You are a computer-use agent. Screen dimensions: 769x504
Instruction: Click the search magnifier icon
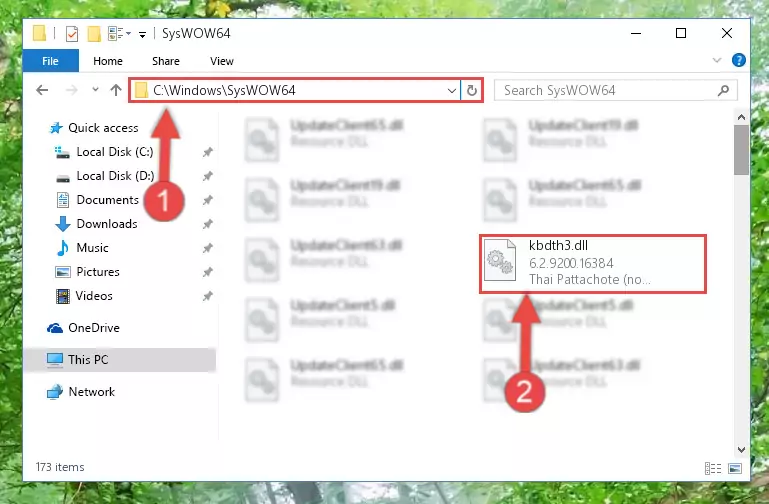click(723, 91)
